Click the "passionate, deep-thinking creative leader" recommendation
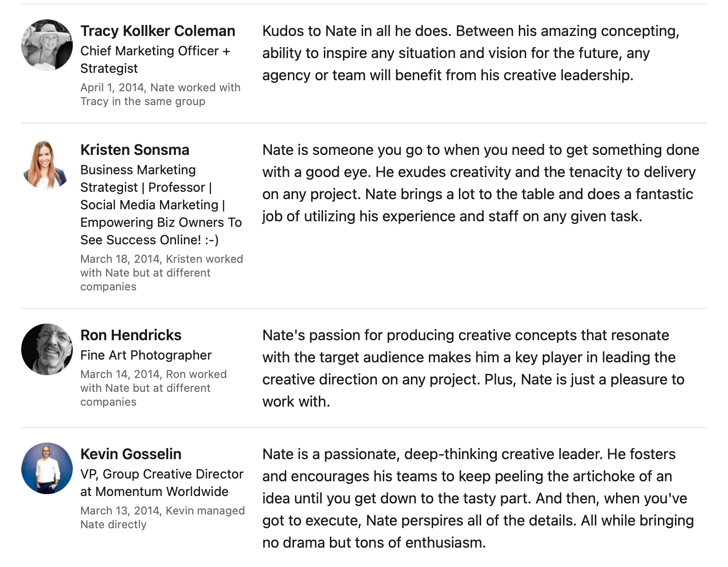This screenshot has width=728, height=567. pos(477,498)
